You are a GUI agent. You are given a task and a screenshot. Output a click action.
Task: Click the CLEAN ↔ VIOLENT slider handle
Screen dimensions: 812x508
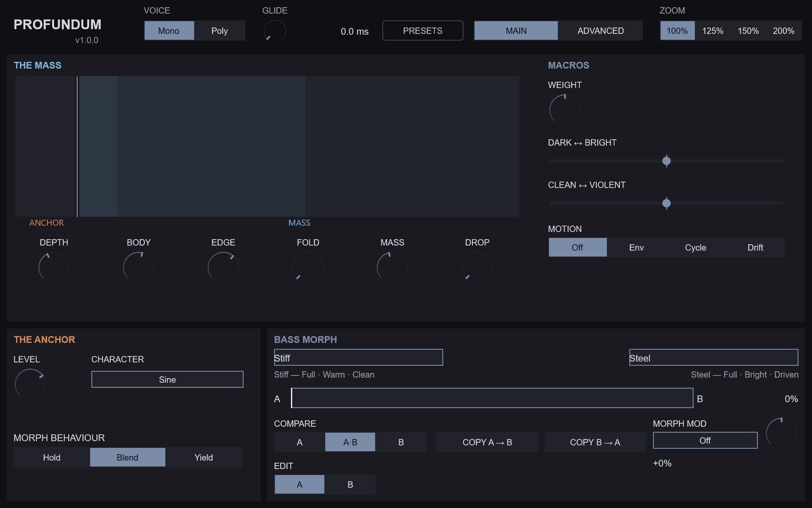pyautogui.click(x=667, y=203)
